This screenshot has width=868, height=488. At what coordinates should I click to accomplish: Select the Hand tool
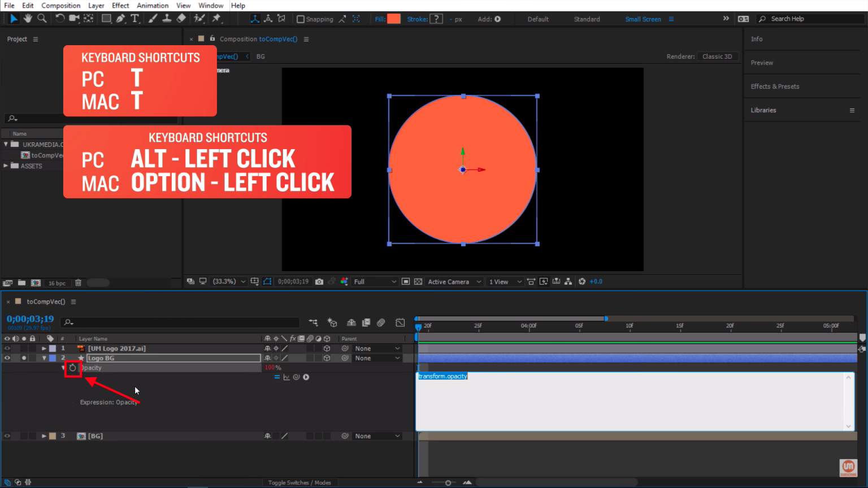(28, 19)
